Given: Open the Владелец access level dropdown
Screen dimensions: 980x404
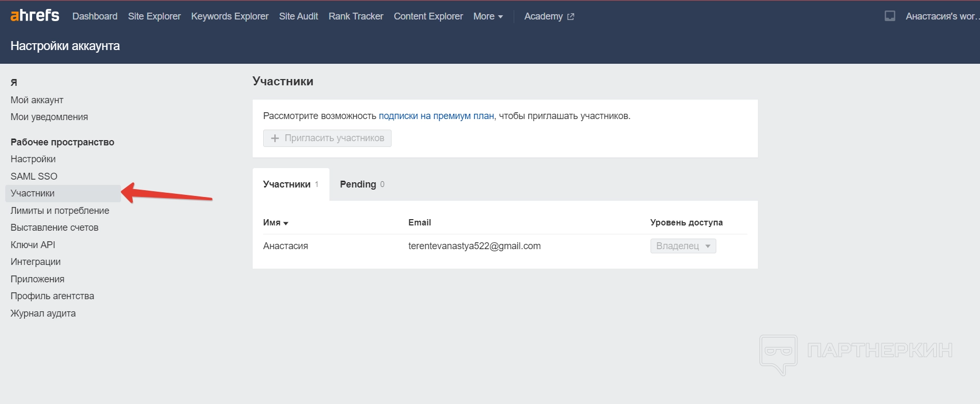Looking at the screenshot, I should 683,246.
